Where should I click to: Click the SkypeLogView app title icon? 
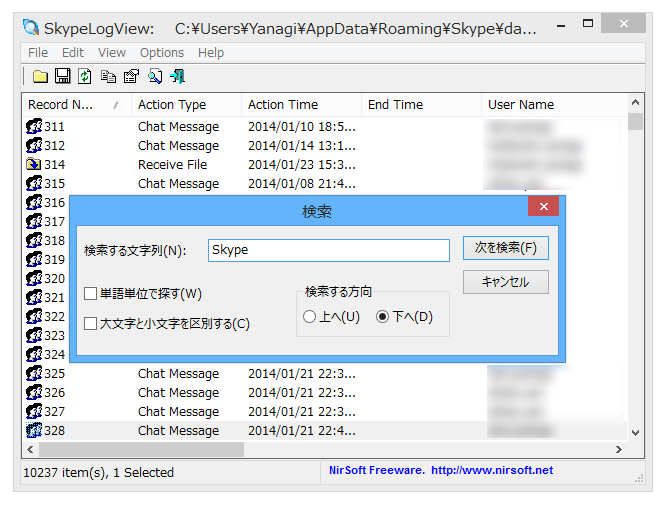(31, 28)
